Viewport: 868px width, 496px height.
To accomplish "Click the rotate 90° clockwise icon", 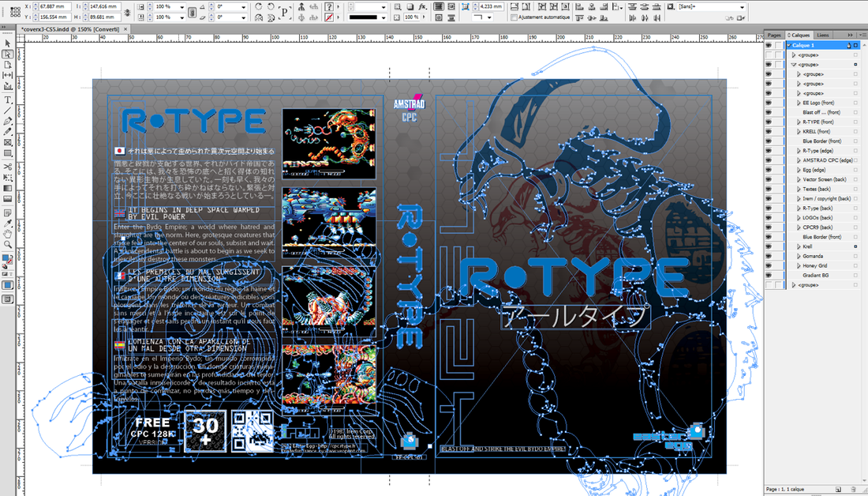I will click(259, 6).
